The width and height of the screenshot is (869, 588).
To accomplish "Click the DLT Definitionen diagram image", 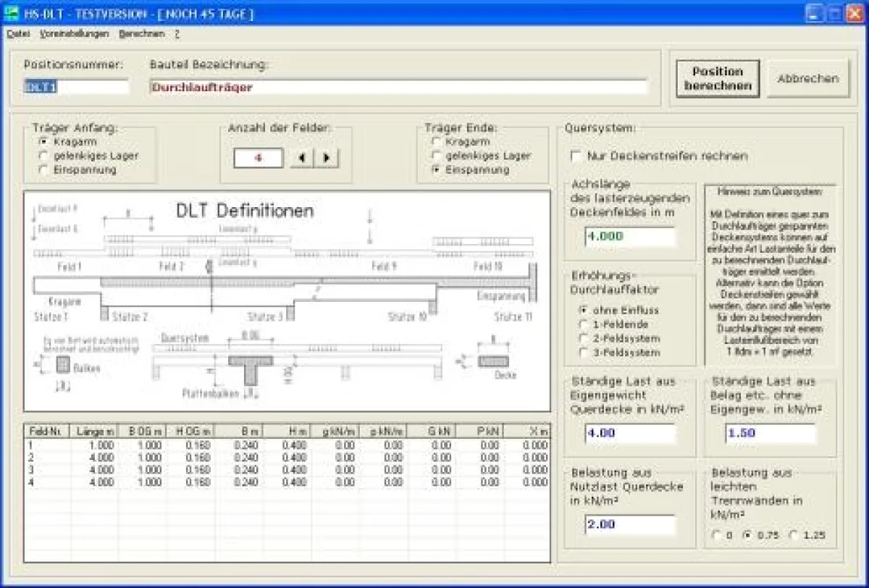I will tap(287, 301).
